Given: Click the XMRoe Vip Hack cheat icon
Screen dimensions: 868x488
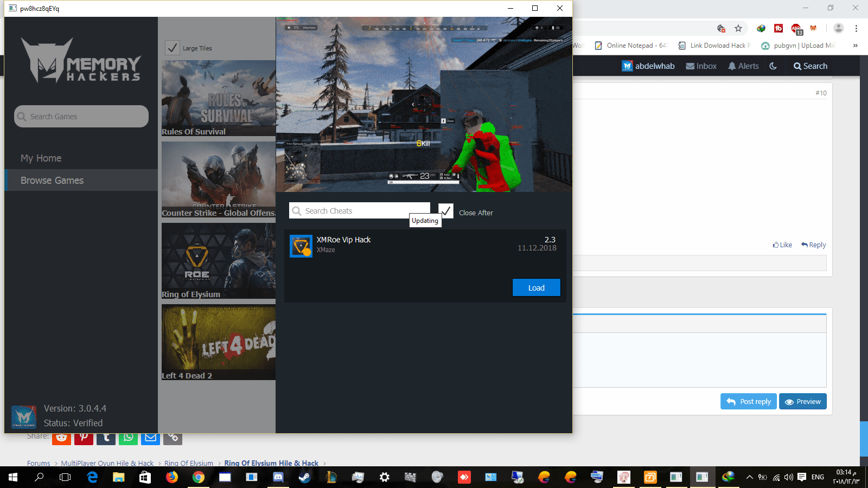Looking at the screenshot, I should (301, 246).
